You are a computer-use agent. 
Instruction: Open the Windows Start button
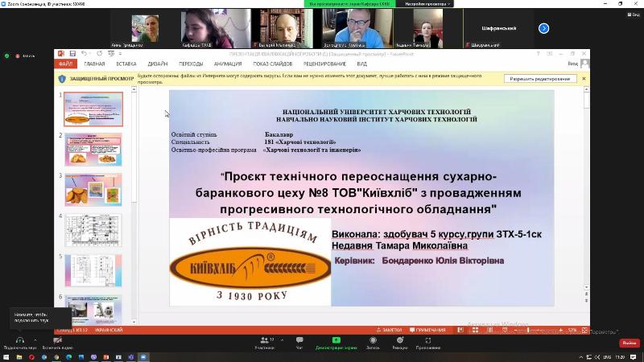point(6,357)
